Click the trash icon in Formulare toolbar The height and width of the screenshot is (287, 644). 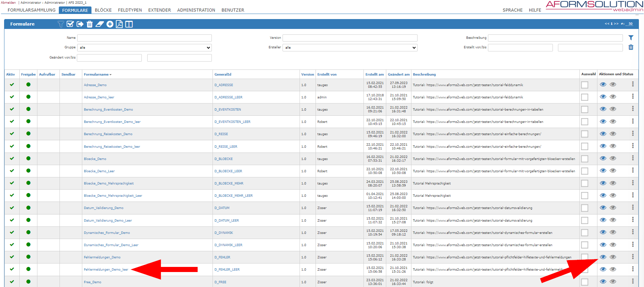[x=89, y=24]
